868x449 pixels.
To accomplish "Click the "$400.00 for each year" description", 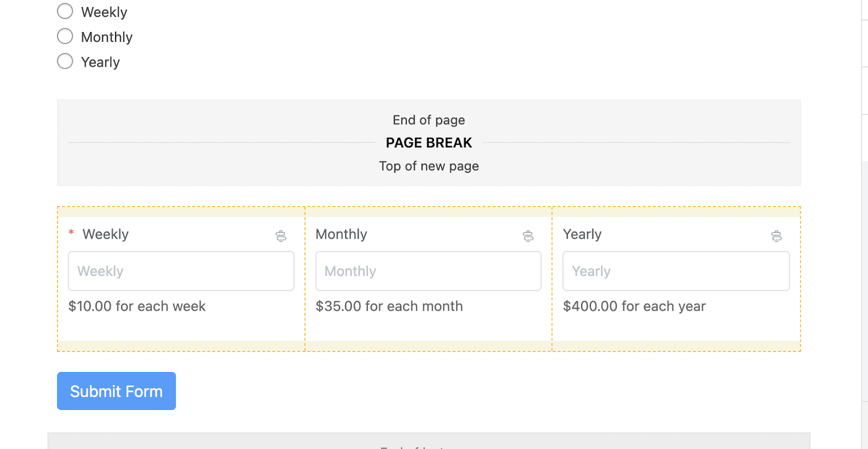I will click(634, 306).
